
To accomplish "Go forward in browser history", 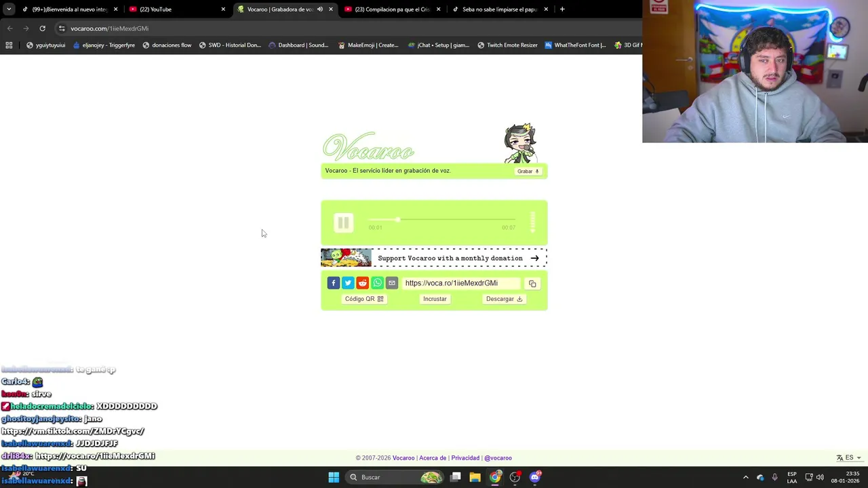I will [x=26, y=28].
